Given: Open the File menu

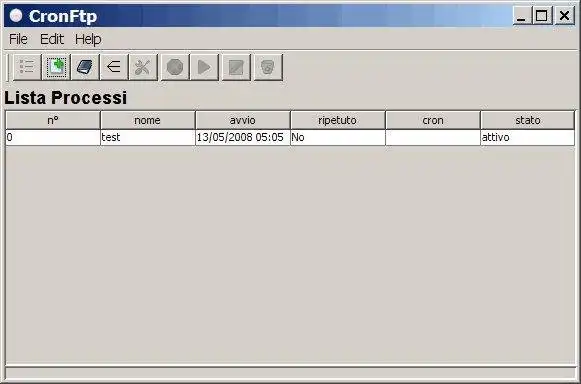Looking at the screenshot, I should [18, 39].
